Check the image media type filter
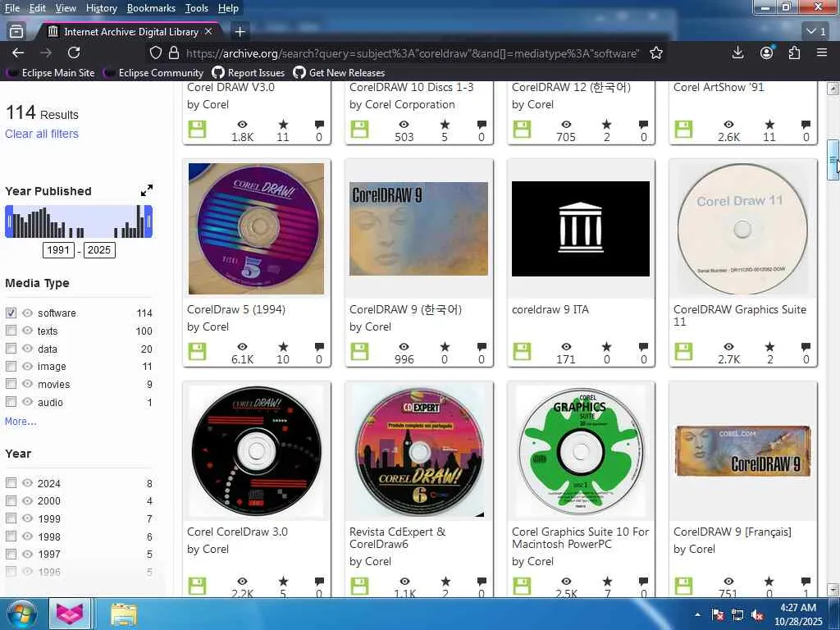Viewport: 840px width, 630px height. click(11, 366)
